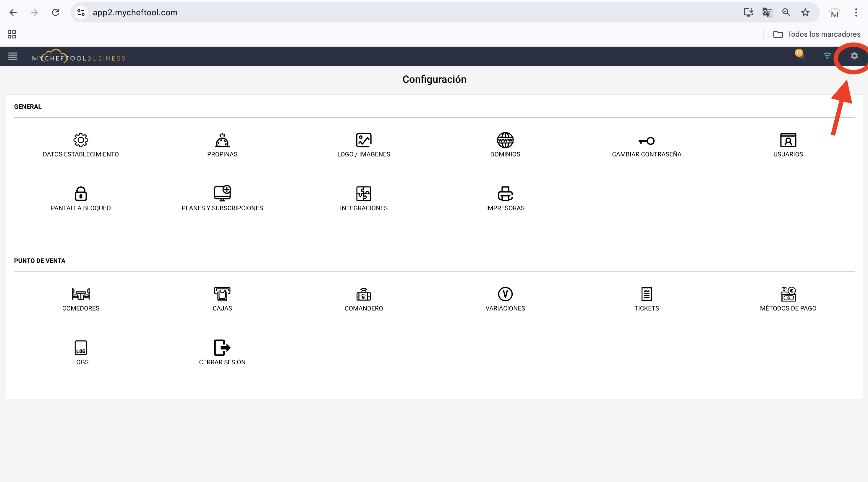Open the Integraciones puzzle icon
The image size is (868, 482).
pos(364,194)
